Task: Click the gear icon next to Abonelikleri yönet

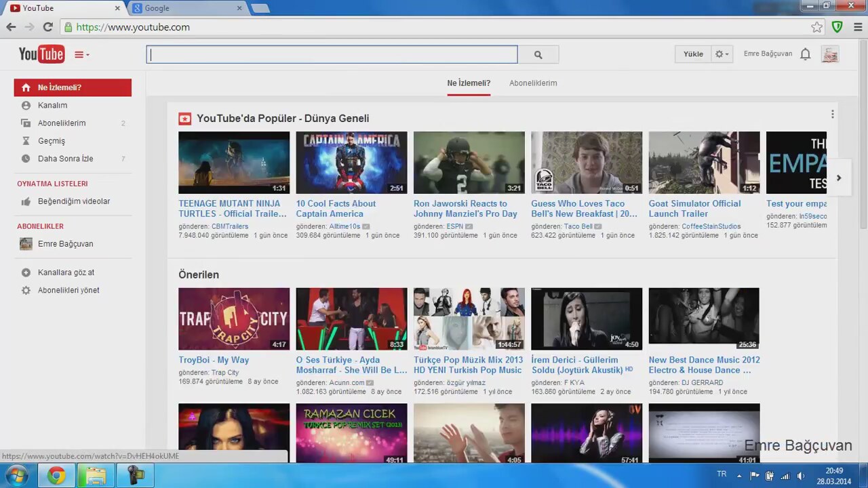Action: pyautogui.click(x=26, y=290)
